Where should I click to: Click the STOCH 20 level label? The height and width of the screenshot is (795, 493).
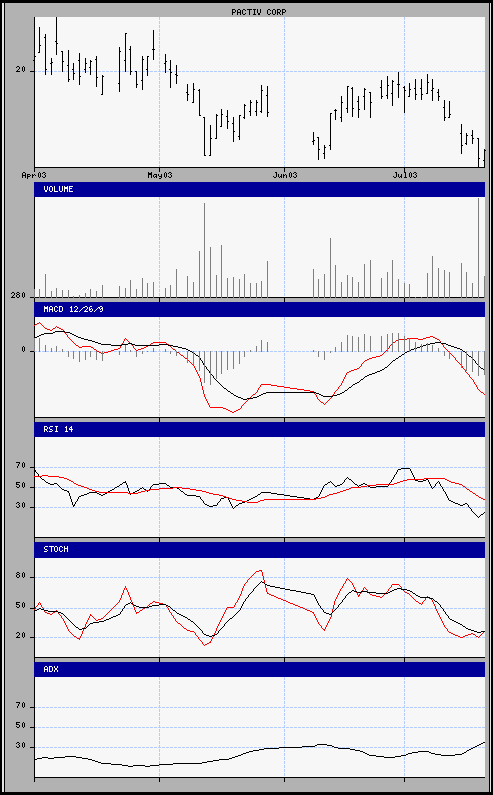21,637
